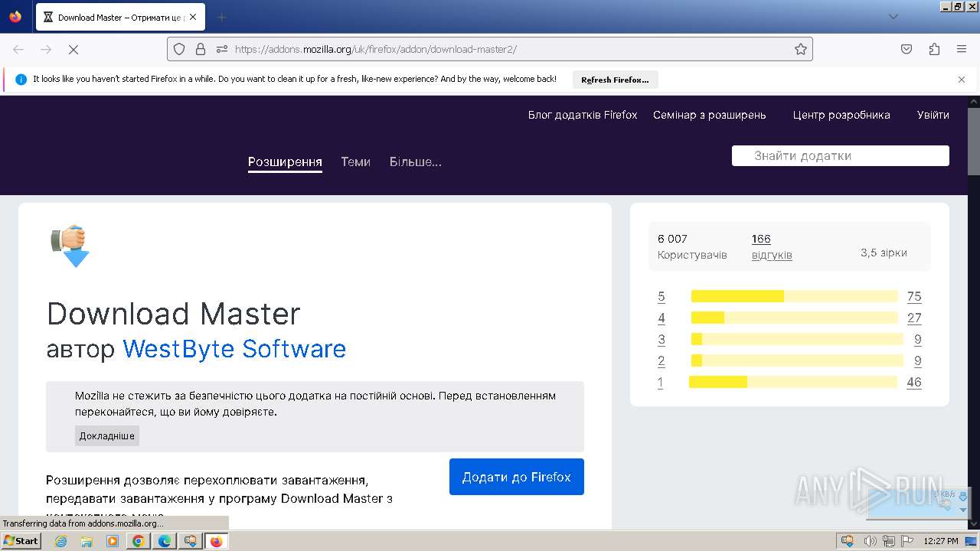Click the Download Master add-on icon
Screen dimensions: 980x551
coord(70,246)
